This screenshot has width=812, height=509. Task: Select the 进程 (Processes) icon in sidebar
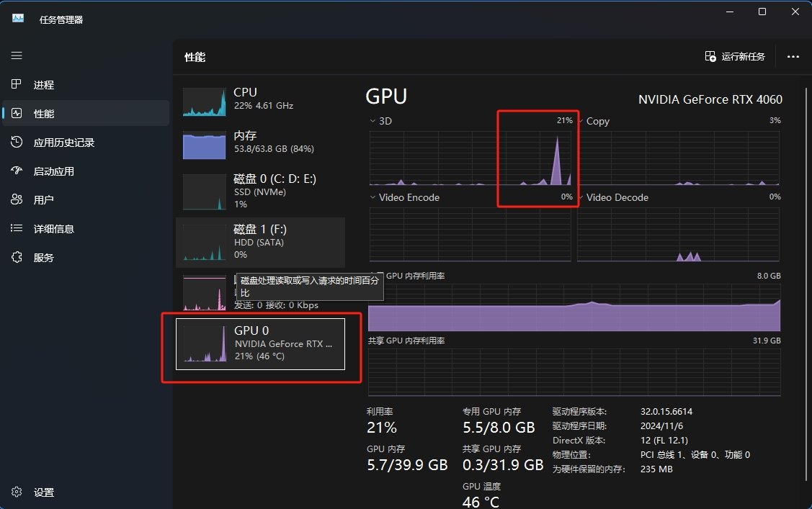(16, 84)
